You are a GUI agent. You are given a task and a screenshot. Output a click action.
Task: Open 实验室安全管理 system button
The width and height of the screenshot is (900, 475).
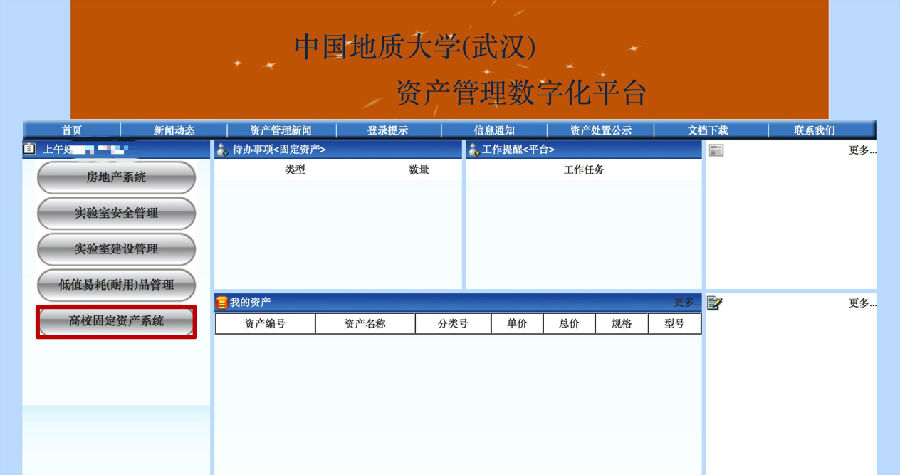coord(117,213)
